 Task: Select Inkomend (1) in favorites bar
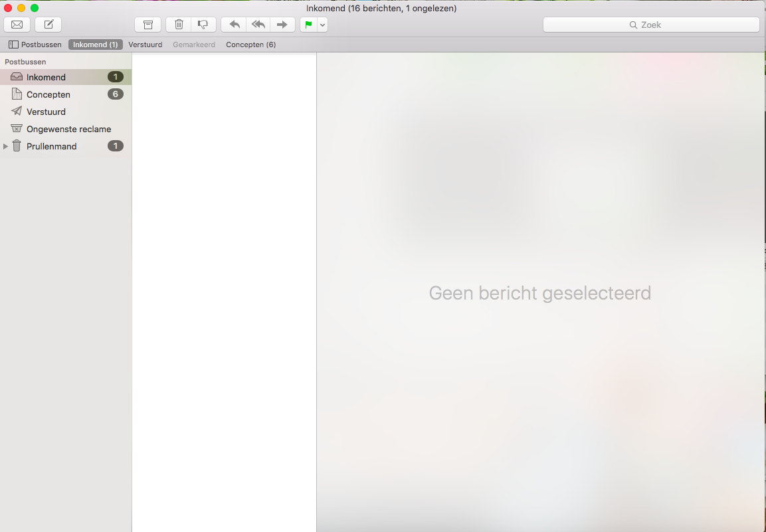click(x=95, y=44)
